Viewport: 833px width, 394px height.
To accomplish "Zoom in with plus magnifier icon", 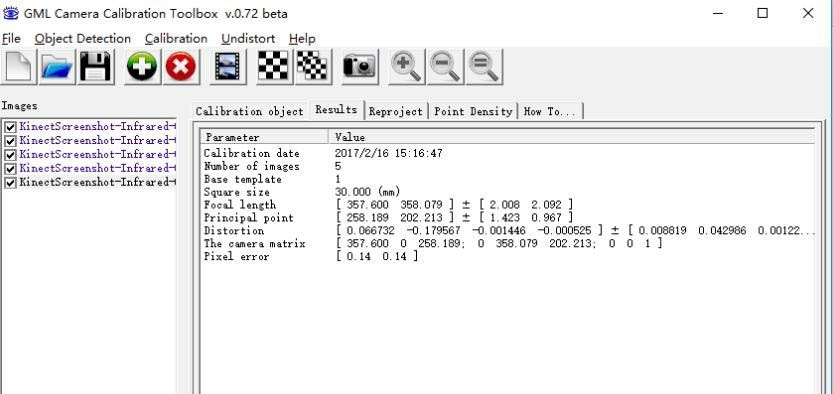I will 406,67.
